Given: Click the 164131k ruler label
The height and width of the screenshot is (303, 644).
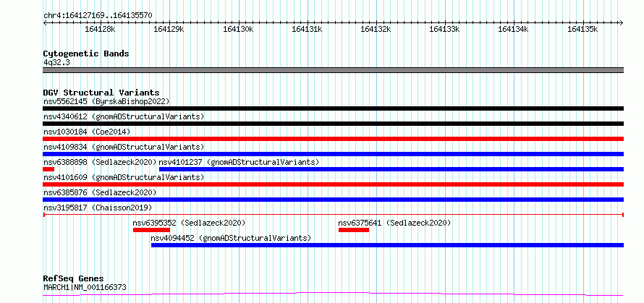Looking at the screenshot, I should point(307,30).
